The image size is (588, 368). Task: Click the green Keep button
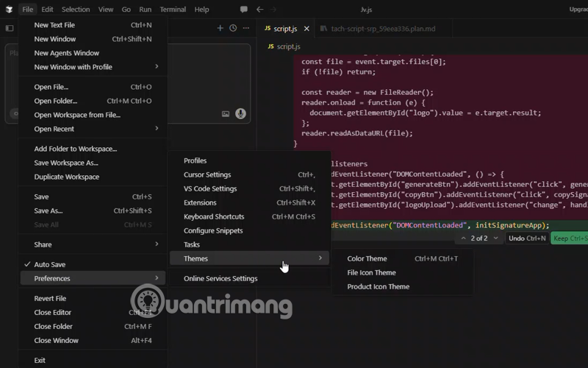(x=569, y=238)
